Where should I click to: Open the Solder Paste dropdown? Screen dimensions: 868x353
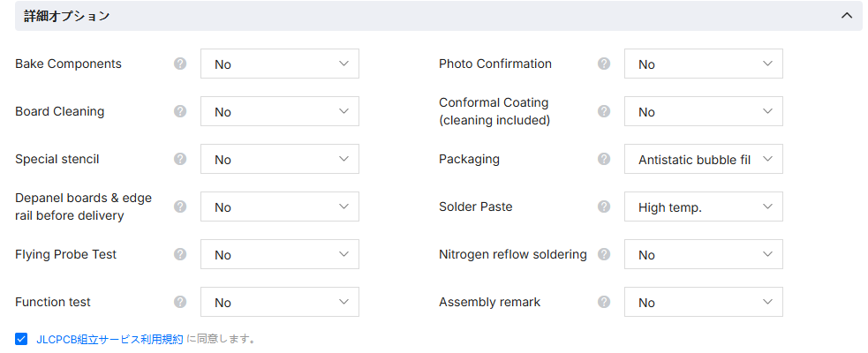click(x=704, y=207)
